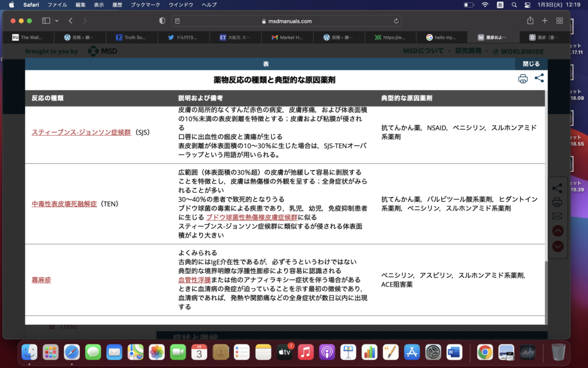Switch to the Market H... Gmail tab
This screenshot has height=368, width=588.
(x=289, y=37)
